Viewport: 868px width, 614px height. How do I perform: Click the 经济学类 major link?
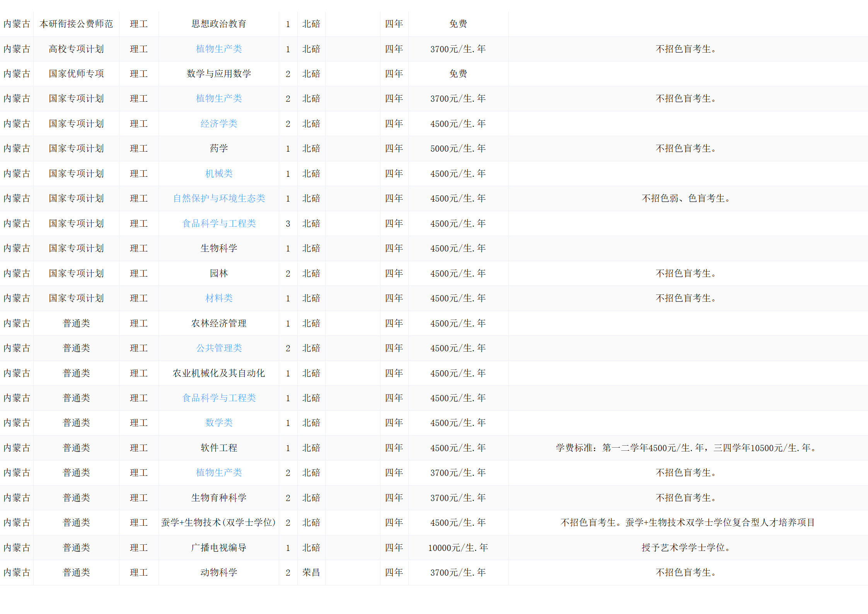click(x=219, y=124)
